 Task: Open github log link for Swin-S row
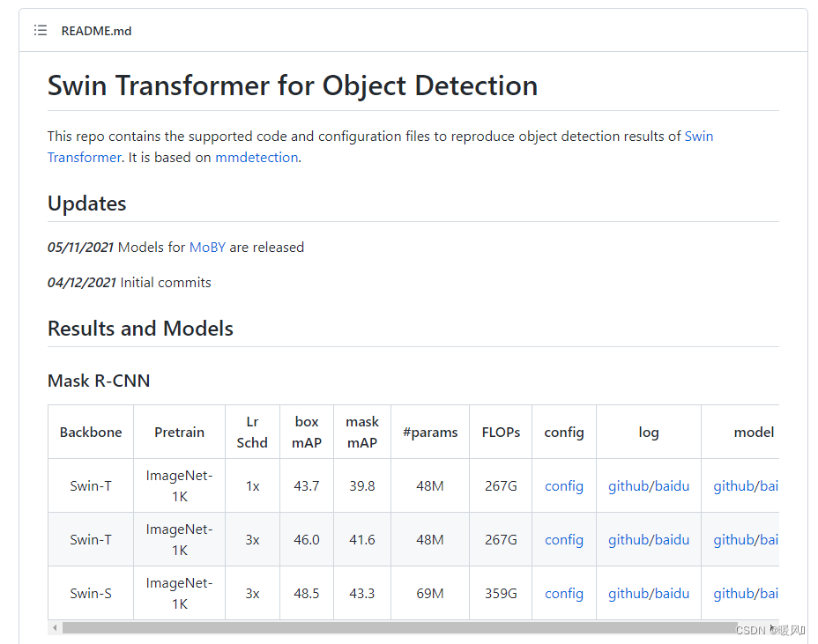[x=628, y=594]
